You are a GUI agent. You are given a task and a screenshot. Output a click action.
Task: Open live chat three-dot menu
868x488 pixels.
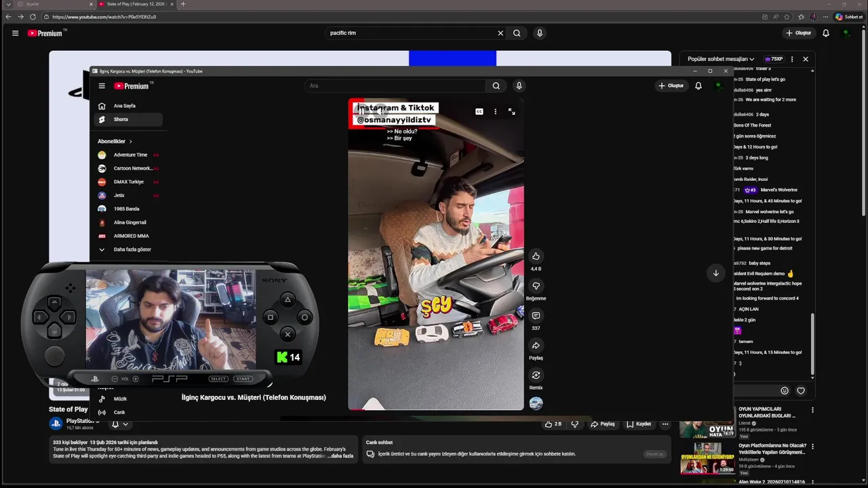[x=791, y=59]
